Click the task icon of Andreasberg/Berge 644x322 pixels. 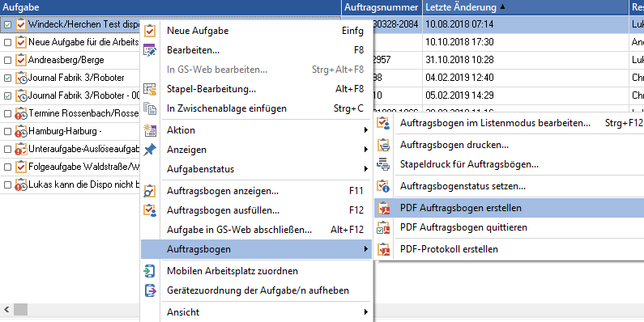coord(21,60)
